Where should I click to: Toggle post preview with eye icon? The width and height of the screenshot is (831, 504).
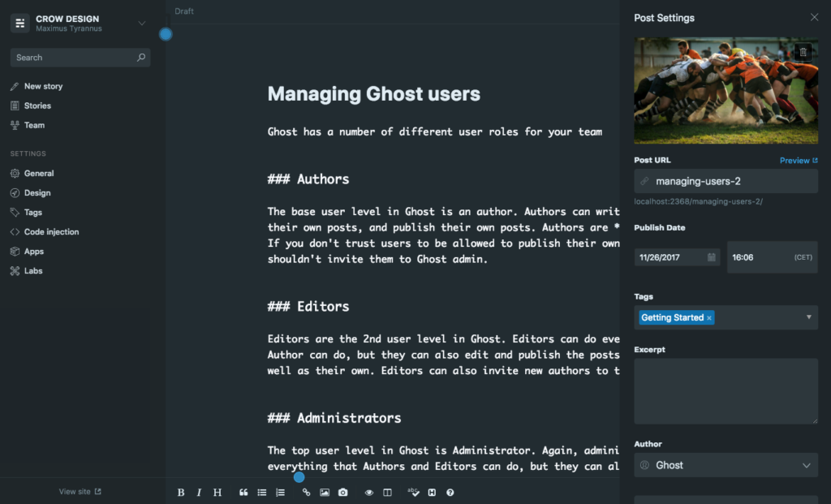coord(369,493)
